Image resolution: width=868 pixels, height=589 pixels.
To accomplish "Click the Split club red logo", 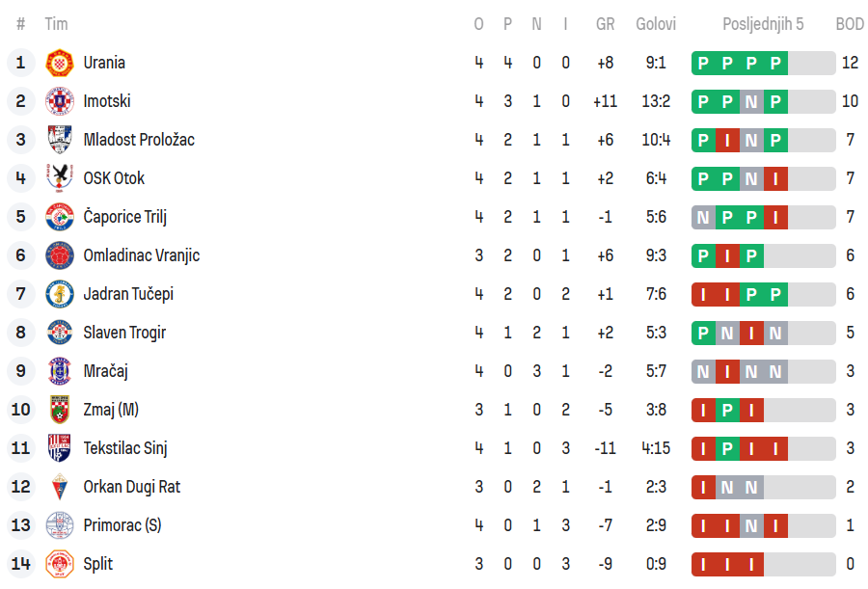I will (x=60, y=564).
